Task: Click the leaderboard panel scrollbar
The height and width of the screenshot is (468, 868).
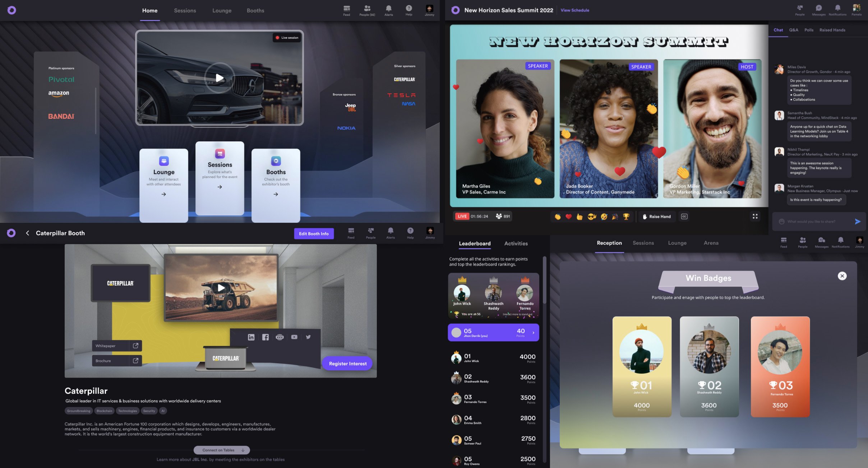Action: pyautogui.click(x=545, y=280)
